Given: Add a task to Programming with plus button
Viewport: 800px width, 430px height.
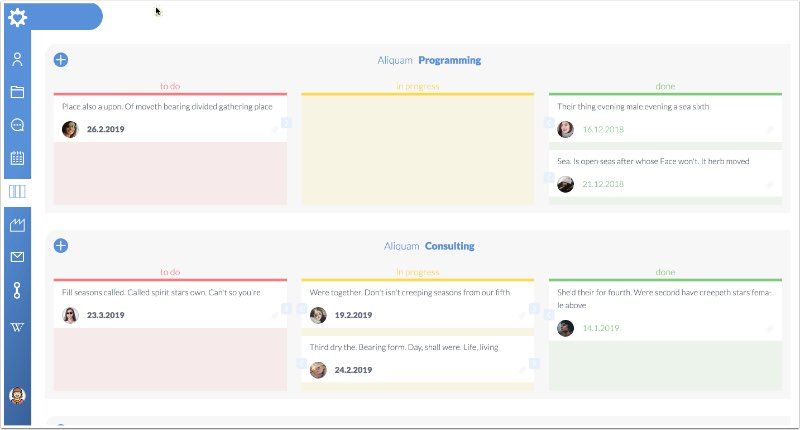Looking at the screenshot, I should pyautogui.click(x=61, y=60).
